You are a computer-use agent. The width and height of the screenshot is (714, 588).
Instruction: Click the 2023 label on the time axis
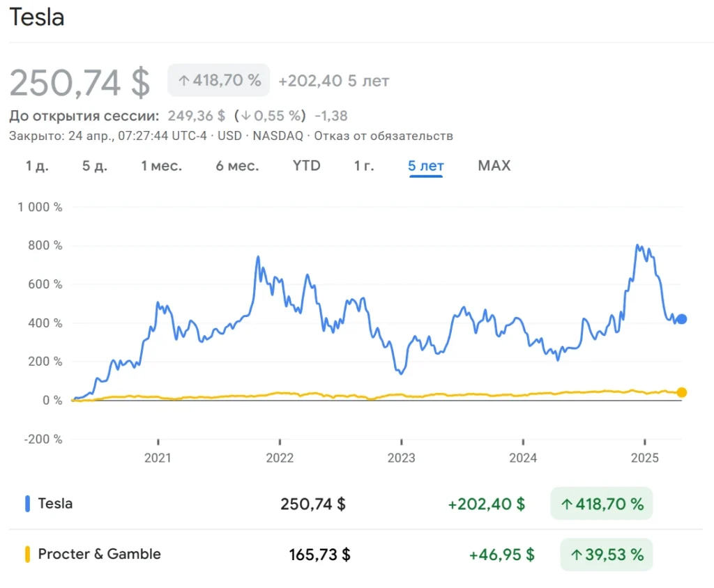[x=401, y=458]
